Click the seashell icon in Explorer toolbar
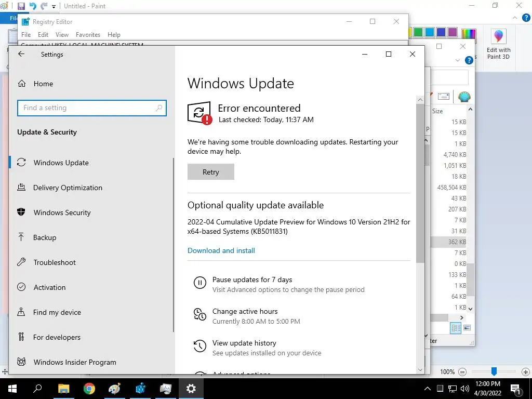Viewport: 532px width, 399px height. click(x=464, y=97)
